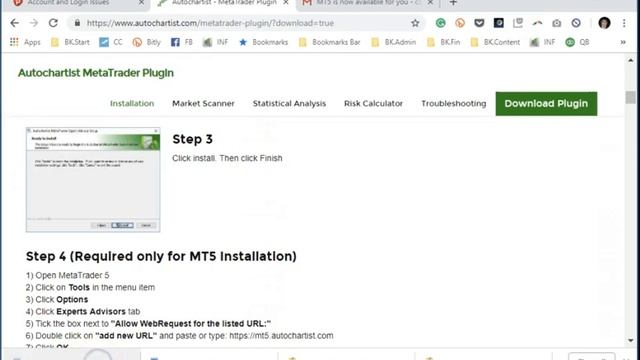Open the Grammarly extension icon
This screenshot has height=360, width=640.
click(440, 23)
